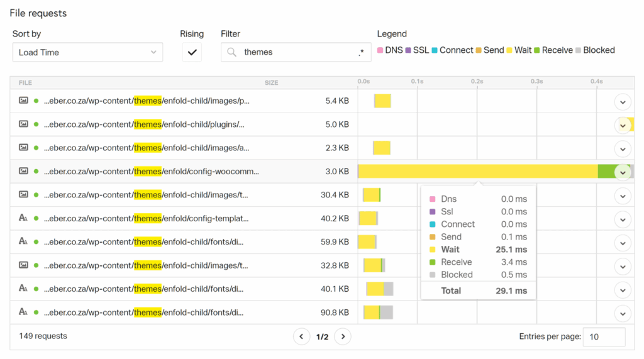Open the Sort by Load Time dropdown
The width and height of the screenshot is (644, 359).
(87, 52)
